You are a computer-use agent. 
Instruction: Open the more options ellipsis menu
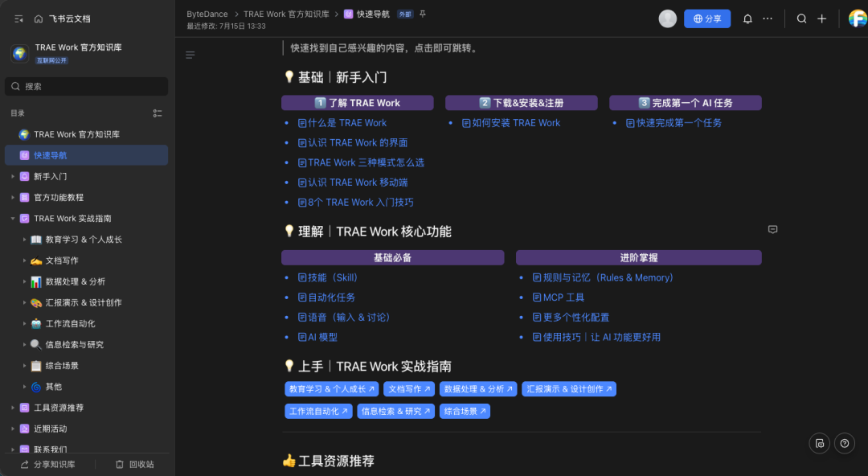tap(768, 18)
